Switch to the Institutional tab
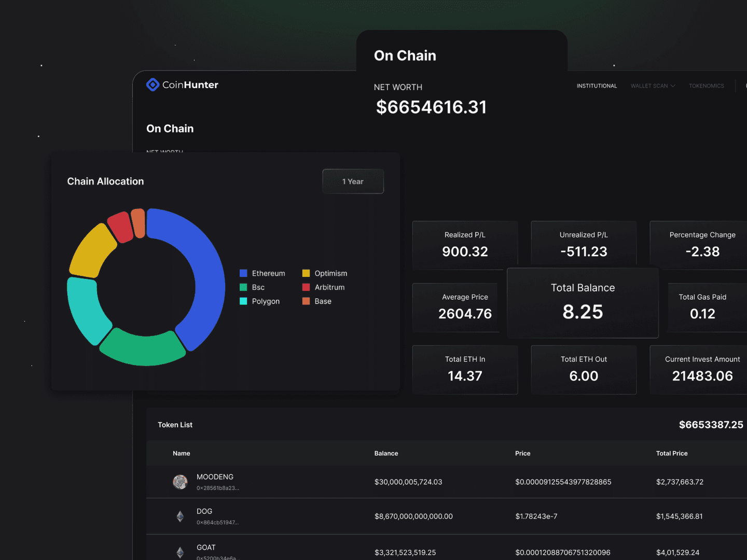Viewport: 747px width, 560px height. pyautogui.click(x=597, y=86)
